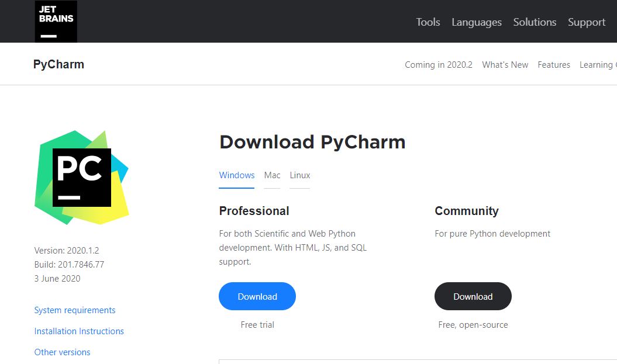Click the 3 June 2020 date text
The width and height of the screenshot is (617, 364).
57,279
